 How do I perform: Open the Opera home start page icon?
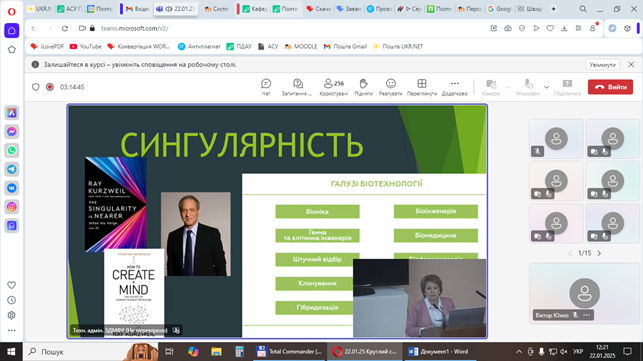pos(11,31)
